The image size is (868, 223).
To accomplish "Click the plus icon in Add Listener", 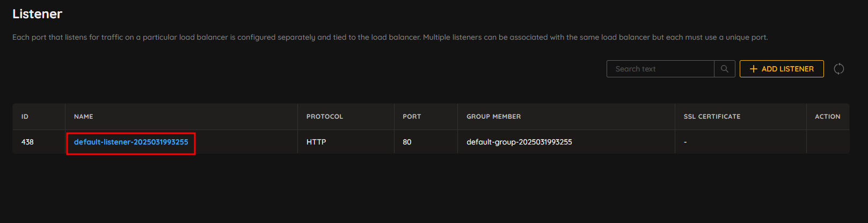I will [754, 69].
